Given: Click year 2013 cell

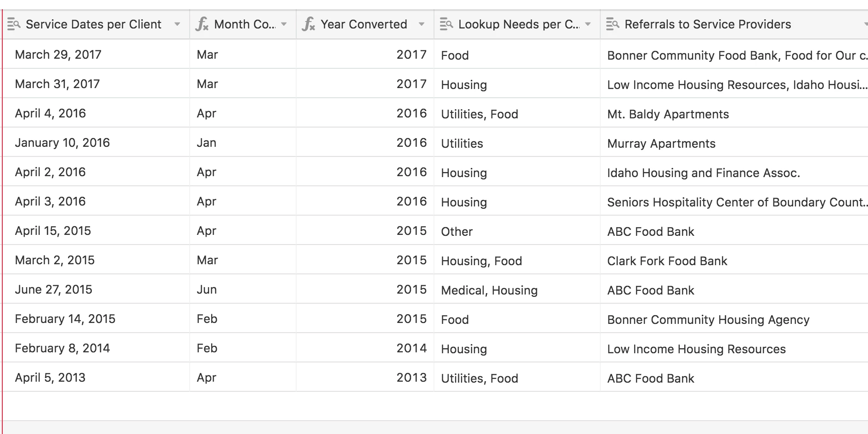Looking at the screenshot, I should [365, 377].
